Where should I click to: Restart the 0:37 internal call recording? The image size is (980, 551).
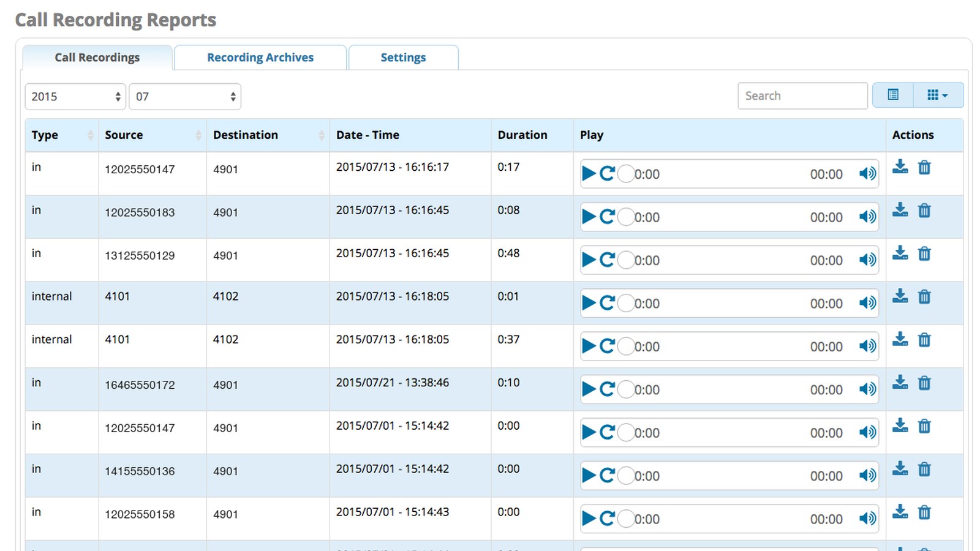pos(607,347)
